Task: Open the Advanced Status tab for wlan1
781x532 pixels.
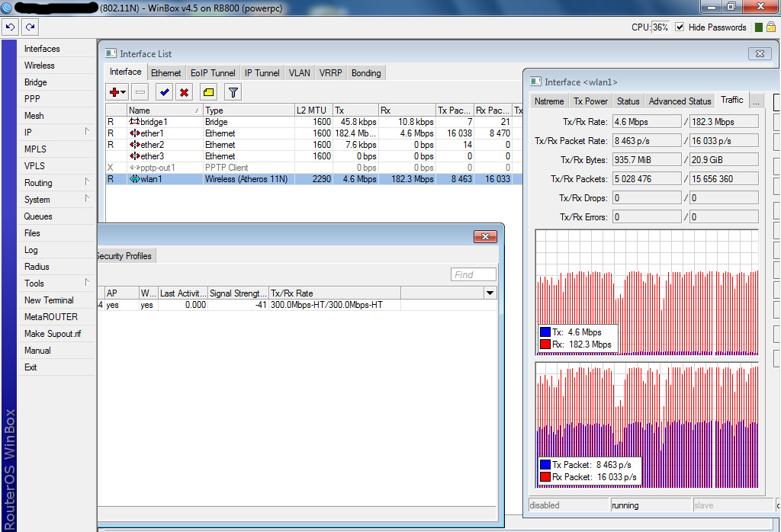Action: [x=679, y=101]
